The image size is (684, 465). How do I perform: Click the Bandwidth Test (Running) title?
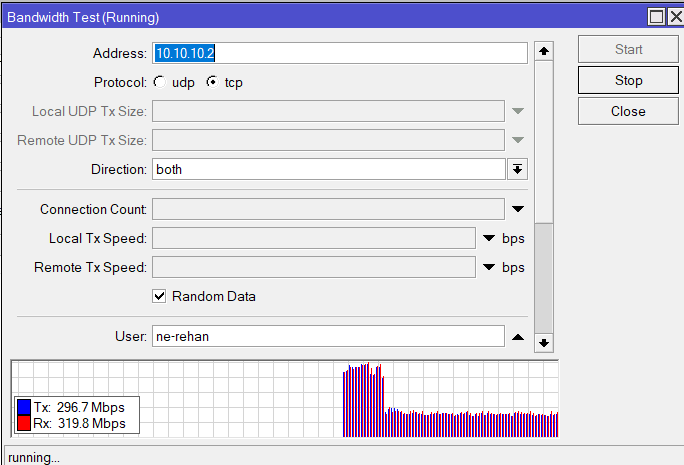point(83,17)
